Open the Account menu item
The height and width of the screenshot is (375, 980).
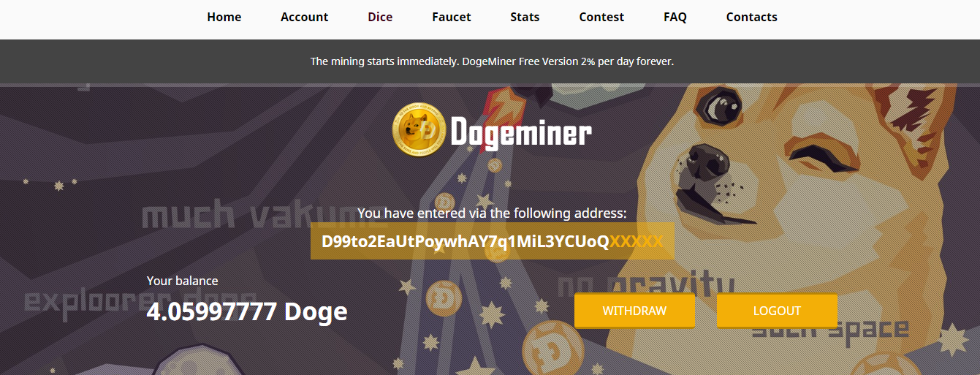pyautogui.click(x=305, y=17)
